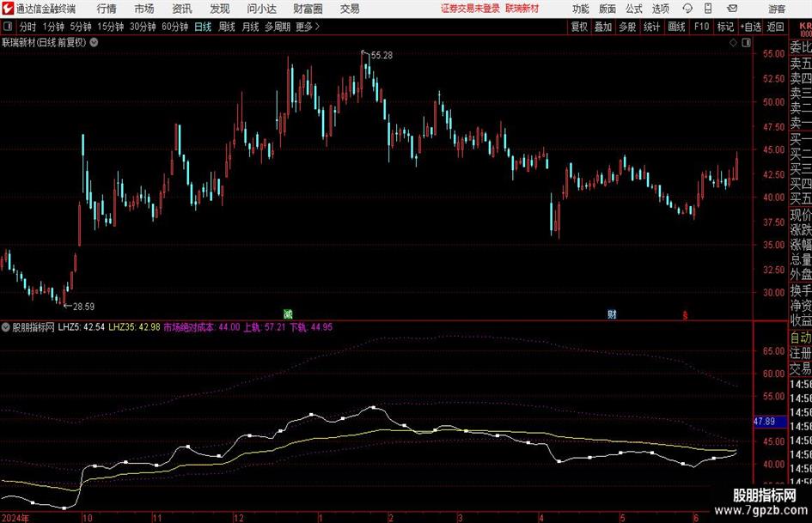This screenshot has height=523, width=812.
Task: Click the 55.28 high price label
Action: point(382,56)
